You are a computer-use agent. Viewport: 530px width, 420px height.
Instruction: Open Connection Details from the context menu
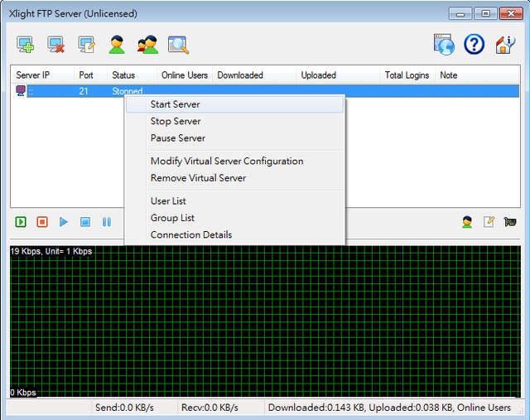[x=234, y=235]
